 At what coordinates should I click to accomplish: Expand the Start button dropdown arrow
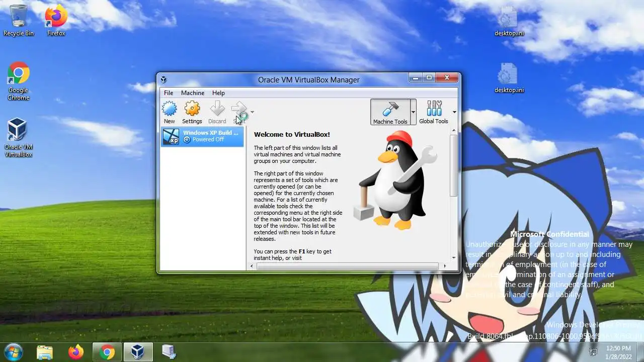(253, 112)
